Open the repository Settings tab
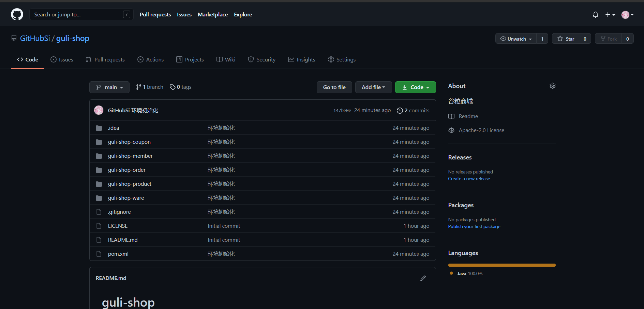This screenshot has width=644, height=309. pos(342,59)
